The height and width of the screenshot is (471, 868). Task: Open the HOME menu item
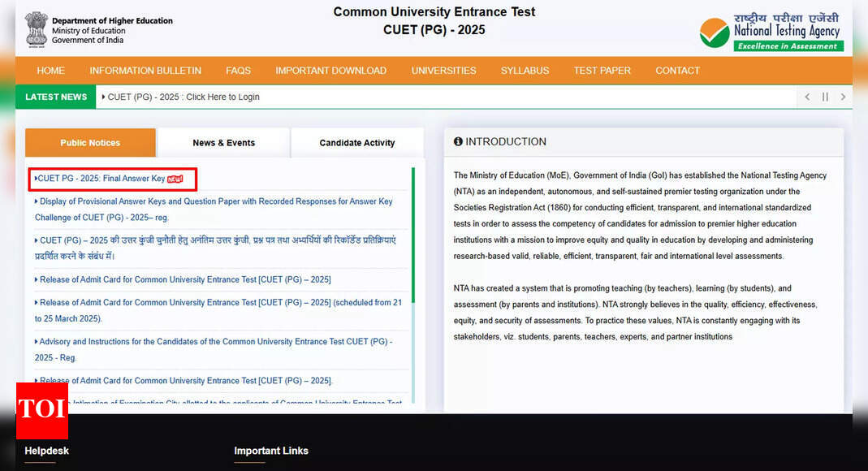click(x=51, y=71)
